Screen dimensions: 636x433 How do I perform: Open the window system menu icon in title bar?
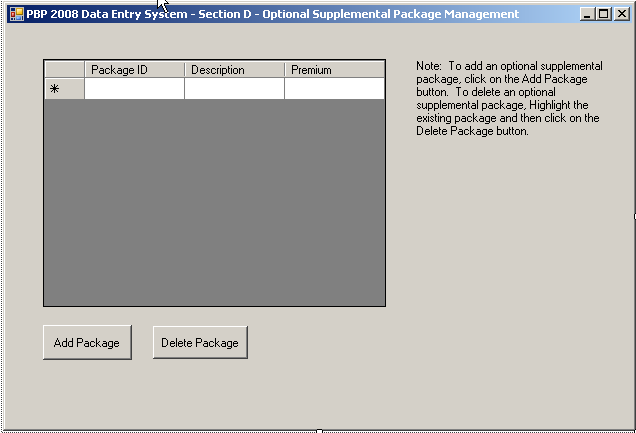[x=17, y=14]
